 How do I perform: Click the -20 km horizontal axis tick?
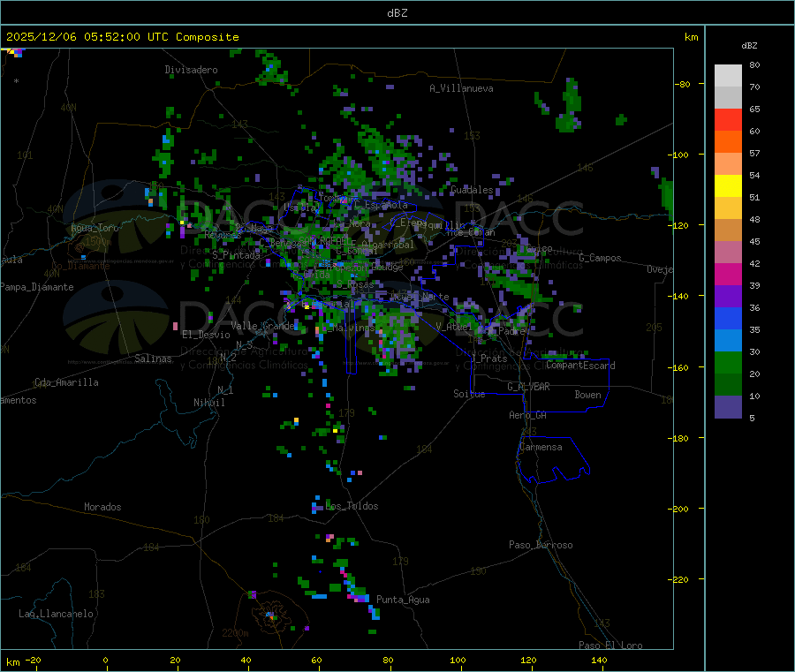click(x=33, y=660)
